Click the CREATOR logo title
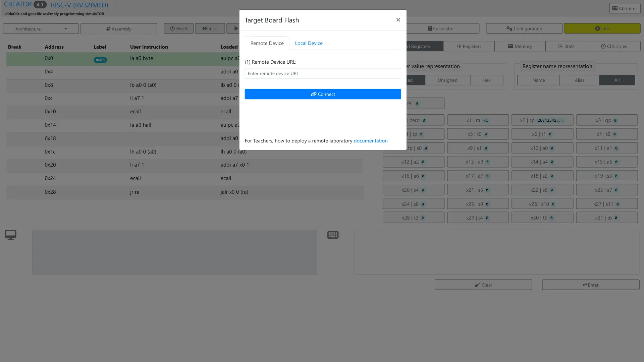Image resolution: width=644 pixels, height=362 pixels. 18,4
